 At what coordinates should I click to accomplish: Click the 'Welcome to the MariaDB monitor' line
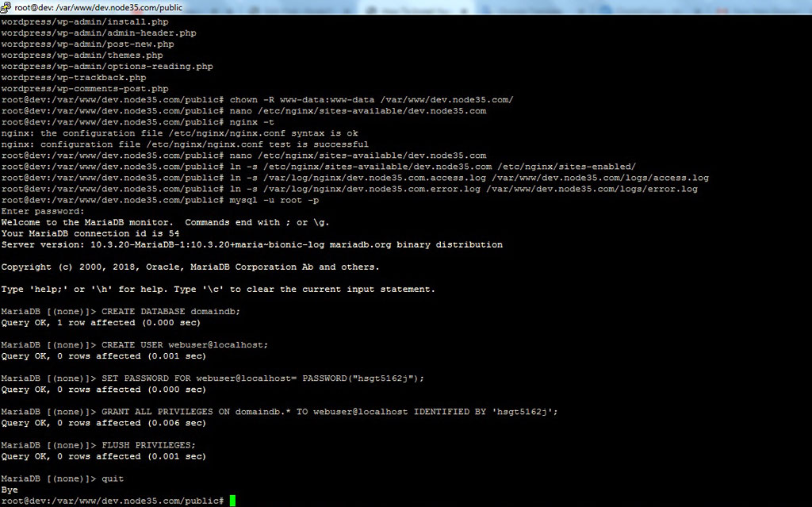pos(165,222)
